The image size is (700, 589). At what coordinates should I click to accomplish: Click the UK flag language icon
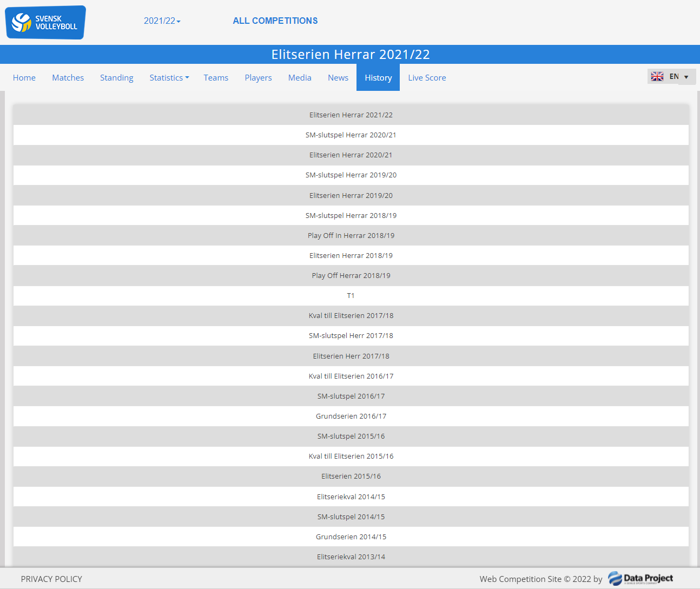coord(657,77)
